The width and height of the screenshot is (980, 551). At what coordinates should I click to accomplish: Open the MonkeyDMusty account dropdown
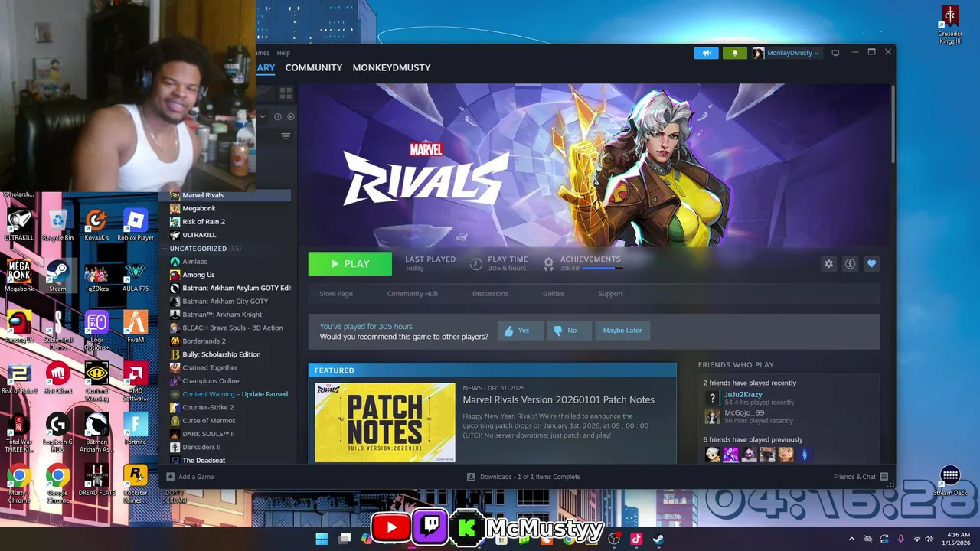pyautogui.click(x=786, y=53)
